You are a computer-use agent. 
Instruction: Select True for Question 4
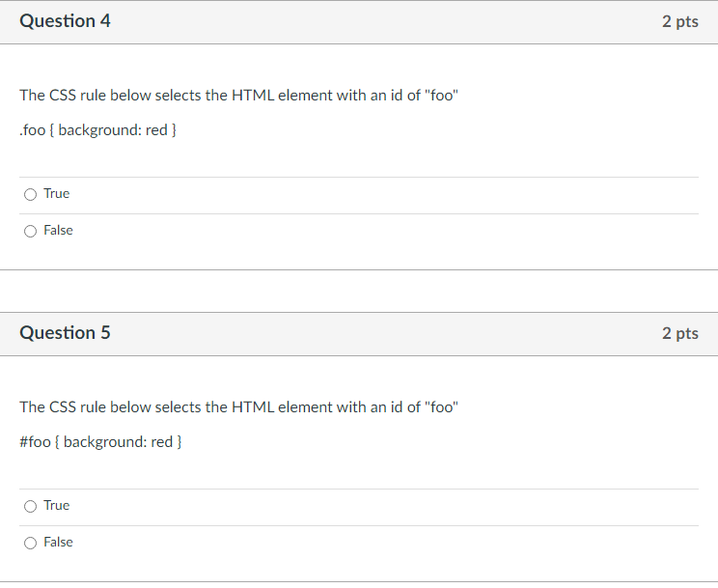pos(31,194)
